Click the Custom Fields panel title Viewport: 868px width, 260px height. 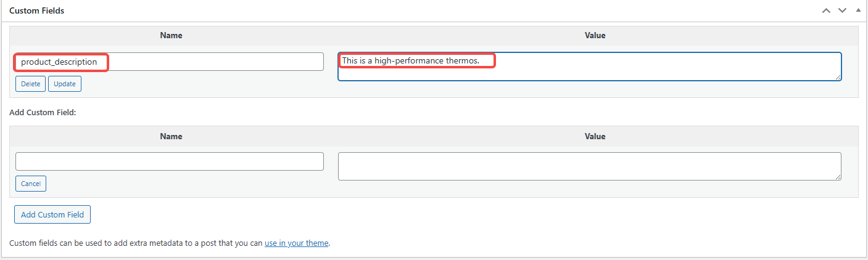(37, 11)
